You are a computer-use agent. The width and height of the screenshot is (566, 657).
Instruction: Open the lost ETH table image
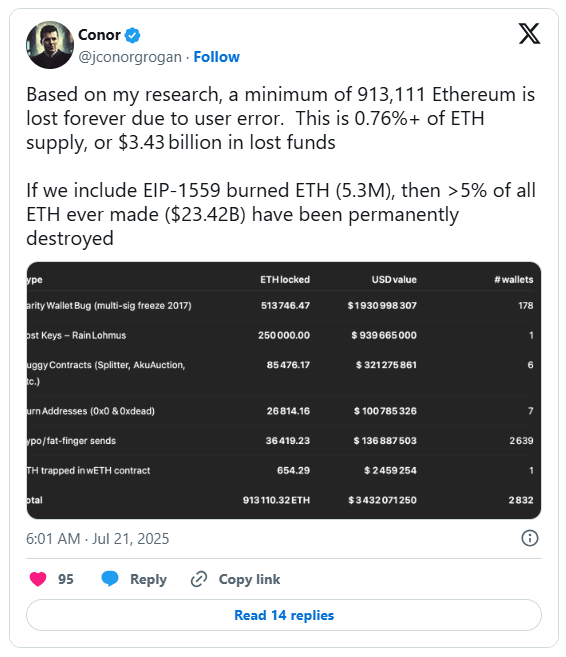pyautogui.click(x=284, y=391)
